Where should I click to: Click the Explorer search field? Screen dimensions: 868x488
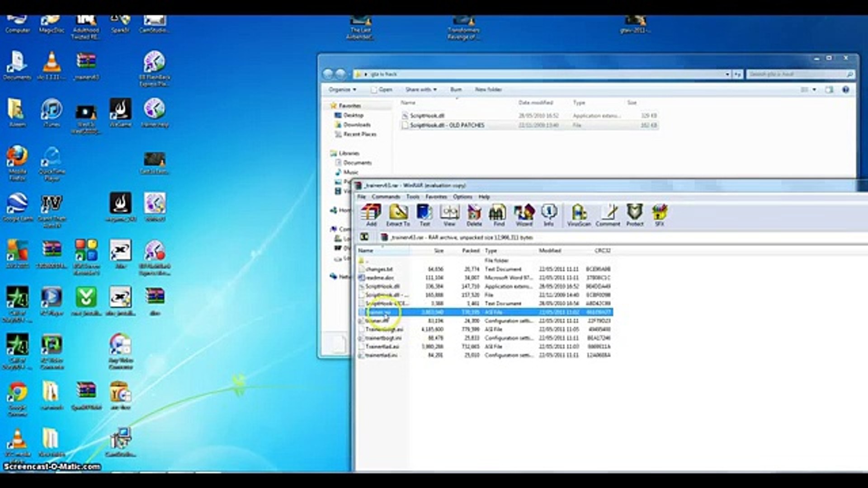[x=800, y=74]
